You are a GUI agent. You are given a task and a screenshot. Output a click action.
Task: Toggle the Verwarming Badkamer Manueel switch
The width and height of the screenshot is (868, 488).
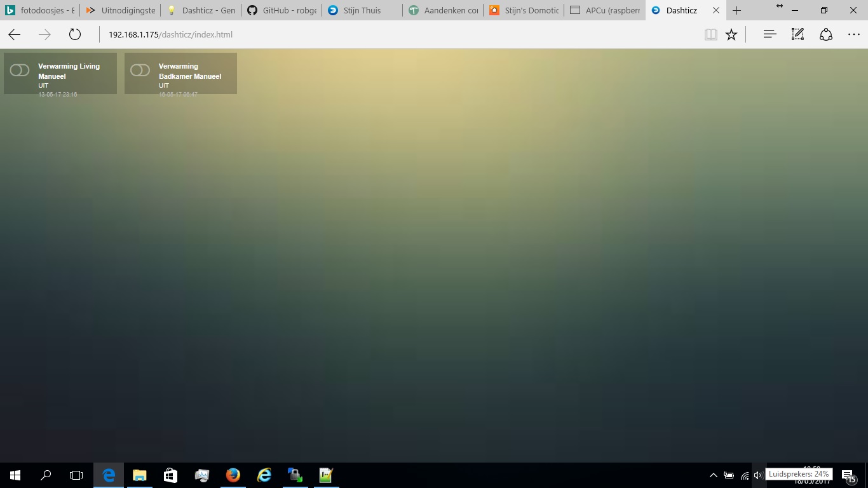tap(140, 70)
